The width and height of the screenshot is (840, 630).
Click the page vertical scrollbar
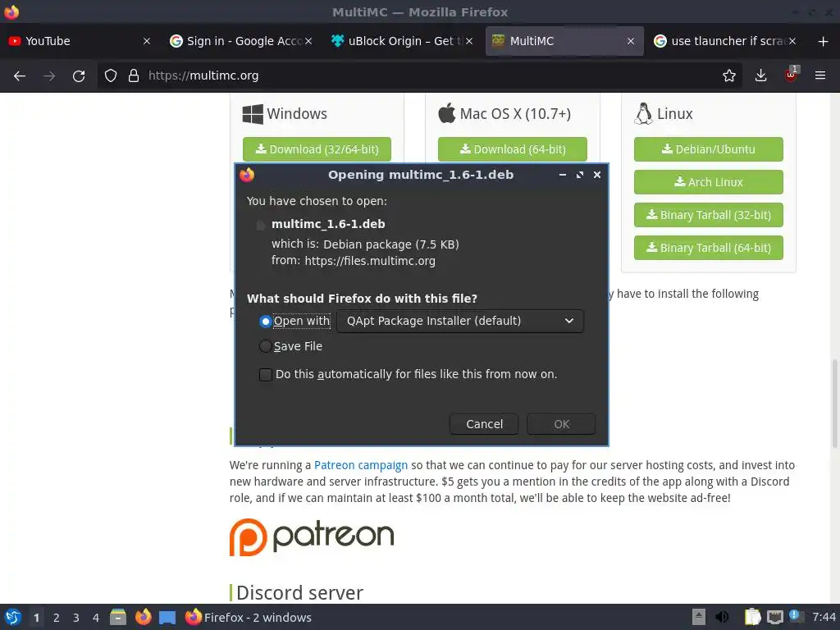[834, 404]
